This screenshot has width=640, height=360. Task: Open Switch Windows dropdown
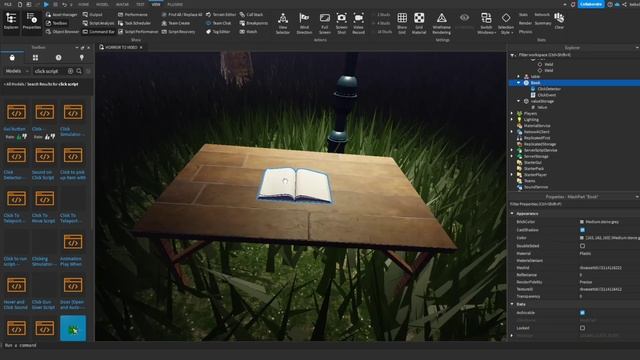(486, 23)
